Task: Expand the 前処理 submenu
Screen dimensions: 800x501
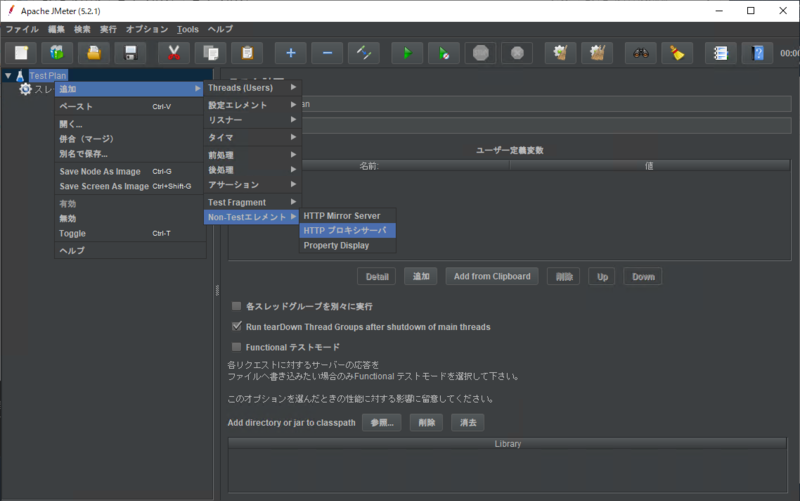Action: point(252,155)
